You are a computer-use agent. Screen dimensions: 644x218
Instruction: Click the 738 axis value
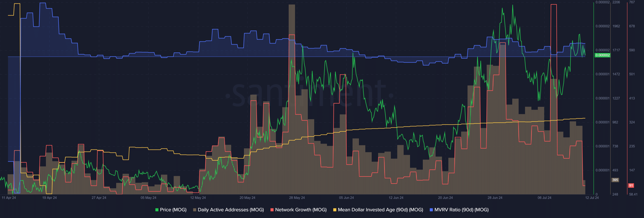point(615,146)
